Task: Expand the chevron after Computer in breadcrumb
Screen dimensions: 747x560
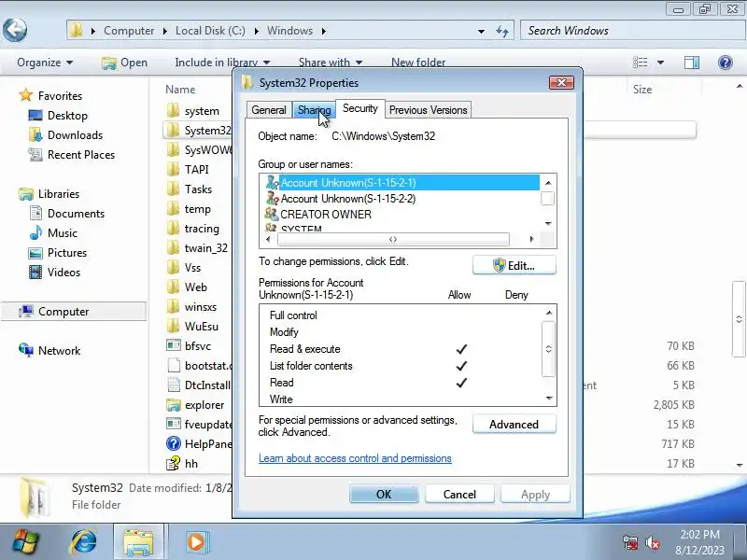Action: pos(165,31)
